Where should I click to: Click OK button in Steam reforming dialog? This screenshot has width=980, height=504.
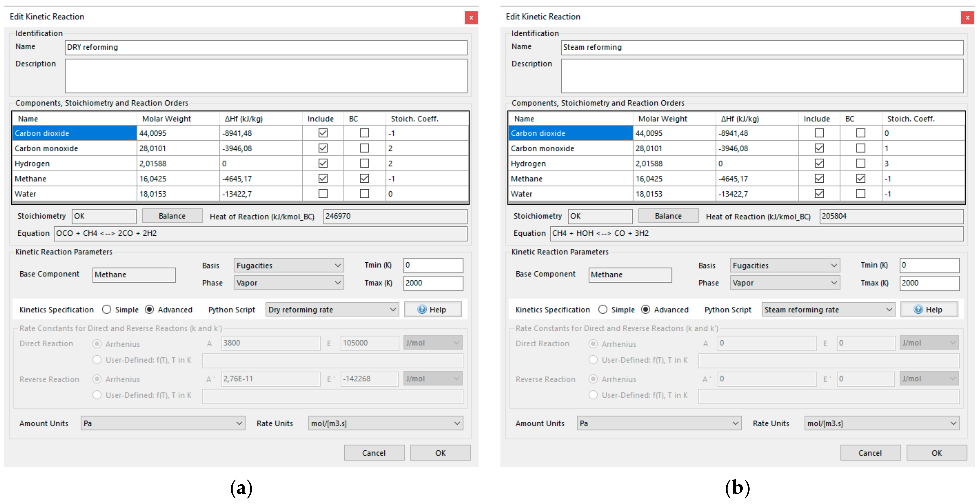(x=936, y=453)
